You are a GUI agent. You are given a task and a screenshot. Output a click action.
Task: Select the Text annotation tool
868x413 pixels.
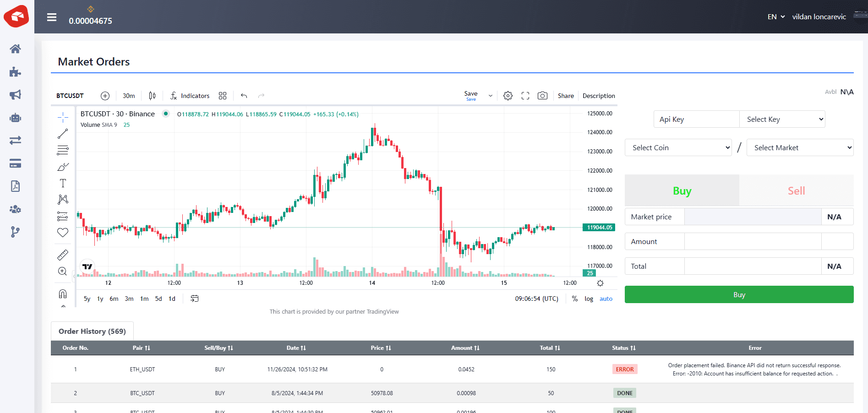pyautogui.click(x=63, y=183)
